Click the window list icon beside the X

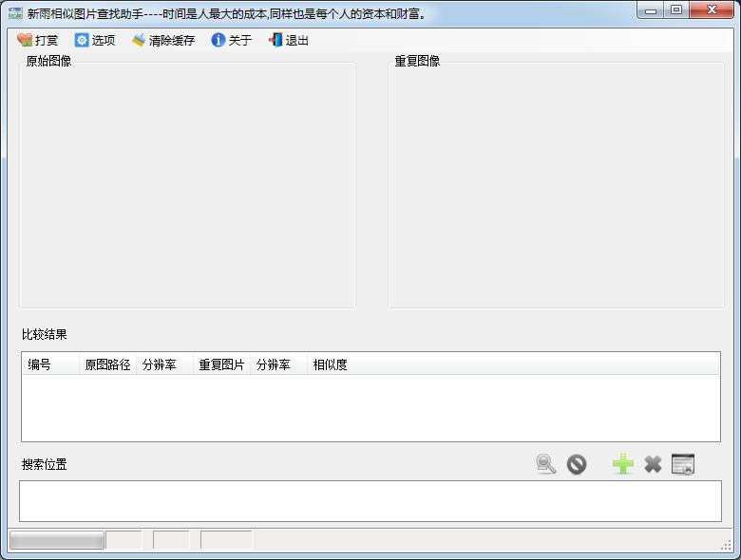click(683, 464)
